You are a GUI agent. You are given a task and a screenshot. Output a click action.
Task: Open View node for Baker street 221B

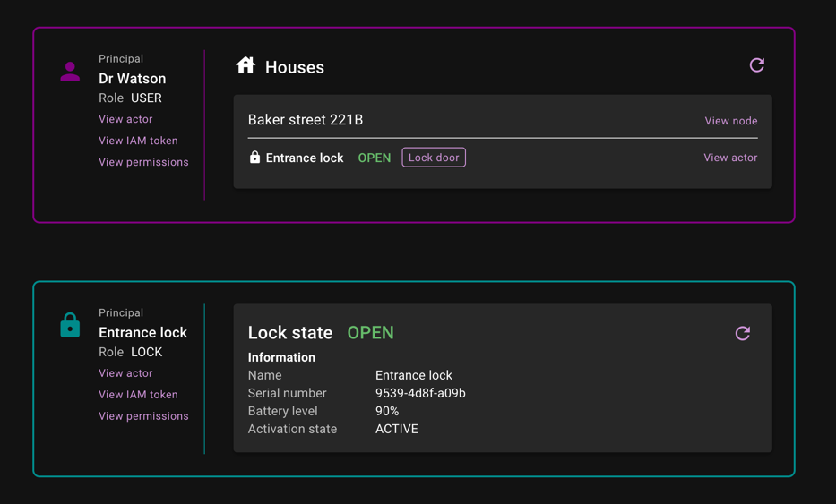point(730,121)
